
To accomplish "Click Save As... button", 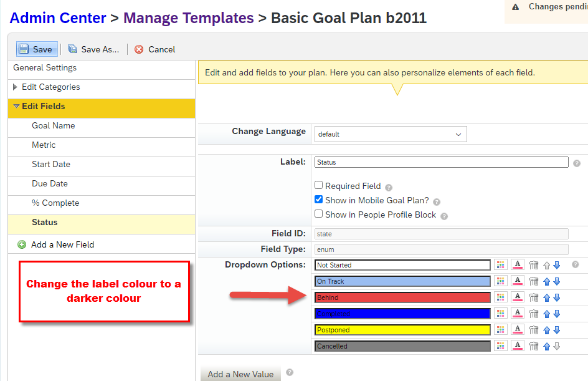I will 94,49.
